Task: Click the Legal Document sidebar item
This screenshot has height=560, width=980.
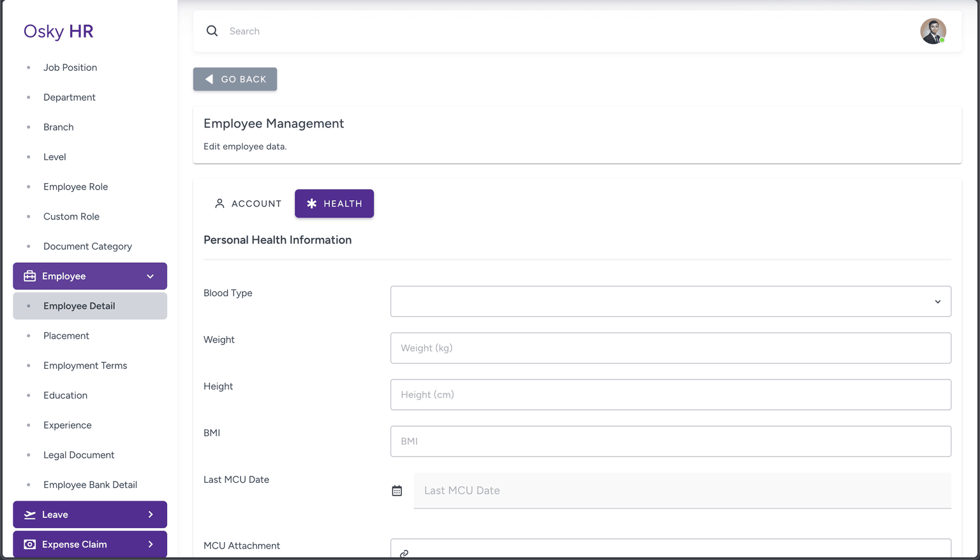Action: pyautogui.click(x=78, y=455)
